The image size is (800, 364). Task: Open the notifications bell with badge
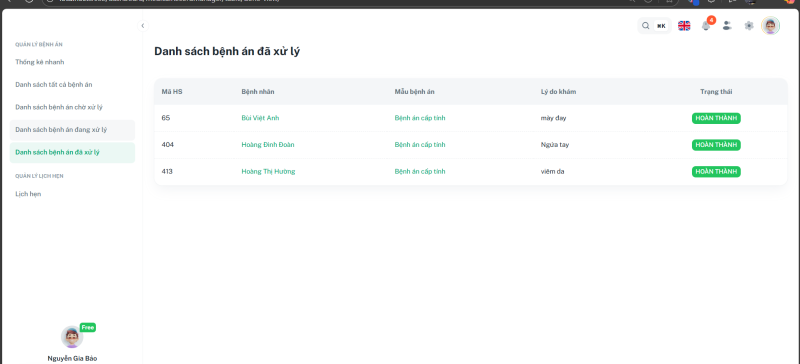706,26
